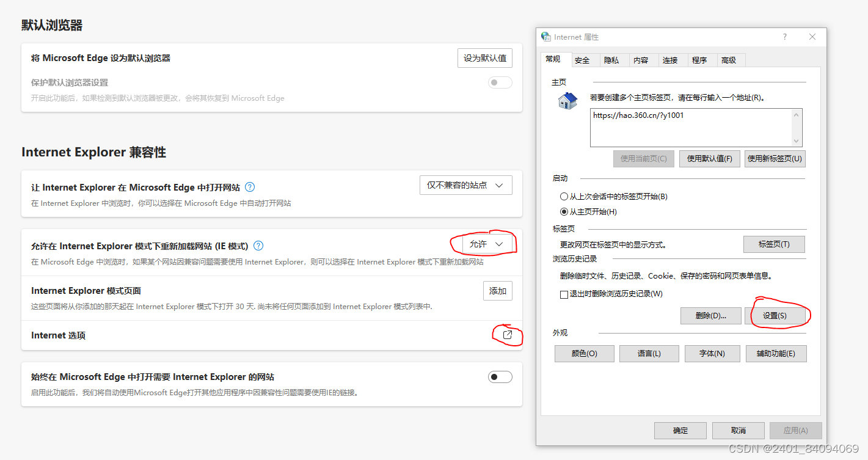868x460 pixels.
Task: Click 取消 button in dialog
Action: click(x=739, y=431)
